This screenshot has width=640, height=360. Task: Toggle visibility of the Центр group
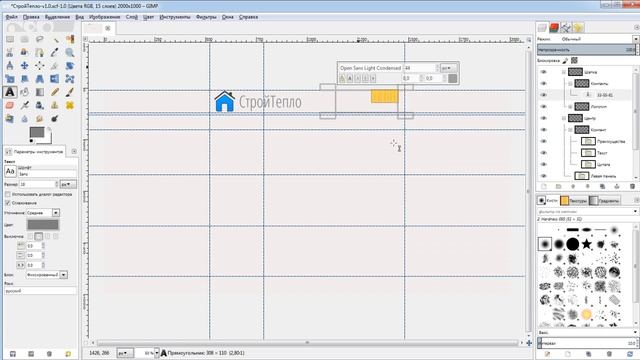(x=543, y=118)
